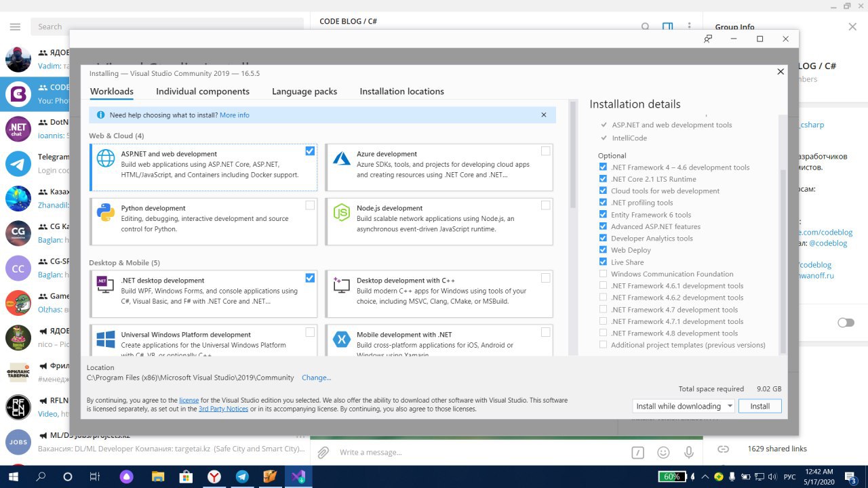This screenshot has height=488, width=868.
Task: Dismiss the help banner with its X
Action: (544, 115)
